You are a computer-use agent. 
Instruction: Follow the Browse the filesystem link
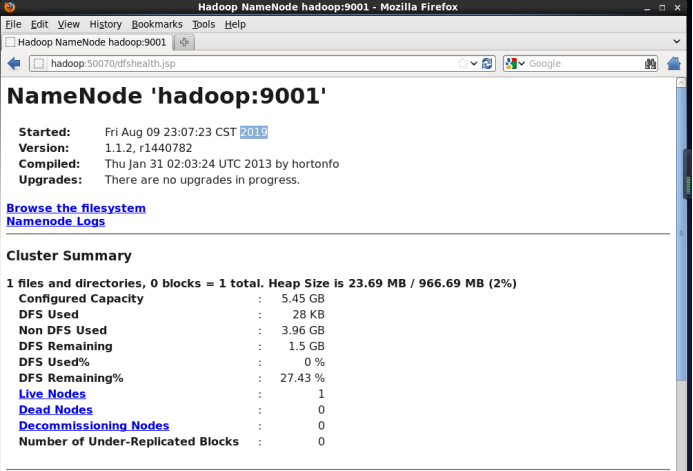76,208
